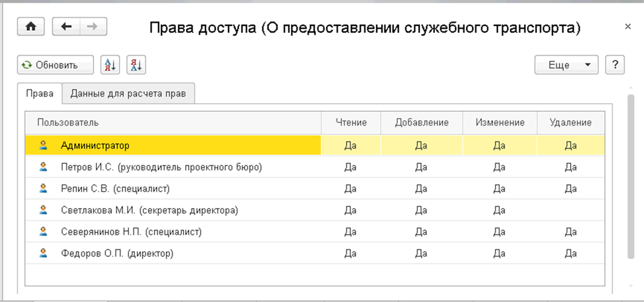This screenshot has height=302, width=644.
Task: Close the Права доступа window
Action: (627, 26)
